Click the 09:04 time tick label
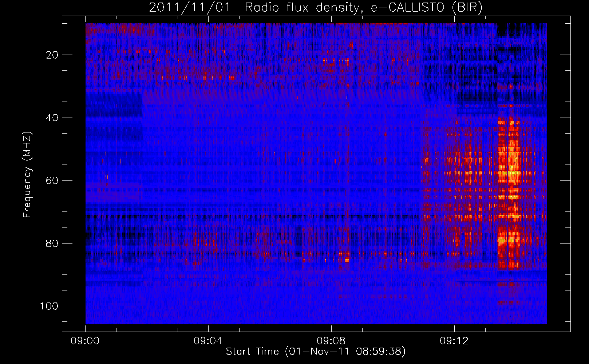The image size is (589, 364). (x=208, y=341)
